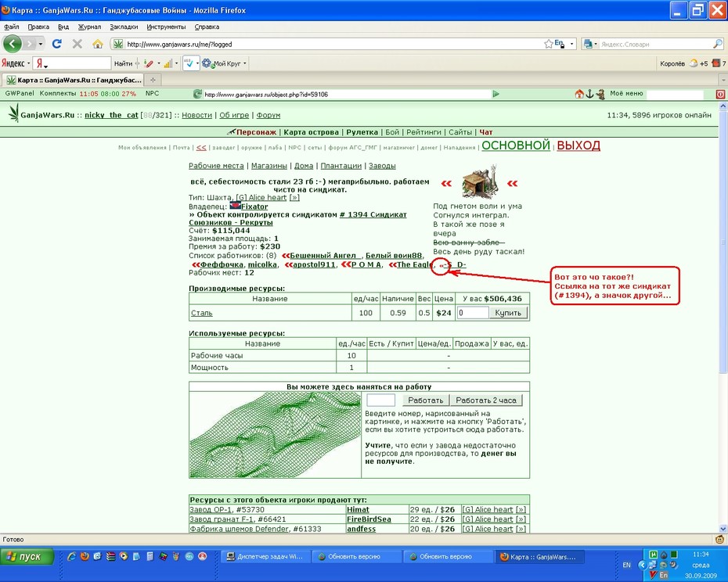The image size is (728, 582).
Task: Click the Firefox back arrow button
Action: click(13, 44)
